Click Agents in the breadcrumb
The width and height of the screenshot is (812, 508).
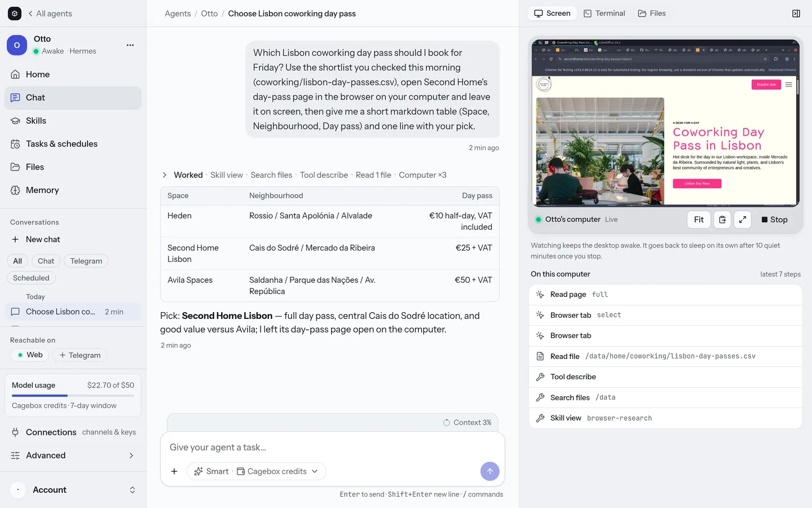point(178,14)
